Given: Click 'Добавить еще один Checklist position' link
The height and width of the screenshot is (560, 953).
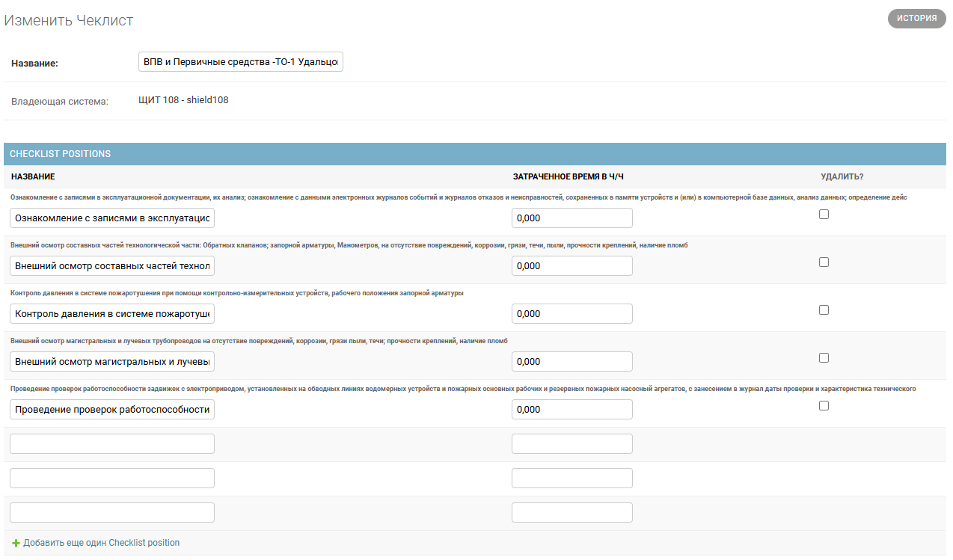Looking at the screenshot, I should pos(101,543).
